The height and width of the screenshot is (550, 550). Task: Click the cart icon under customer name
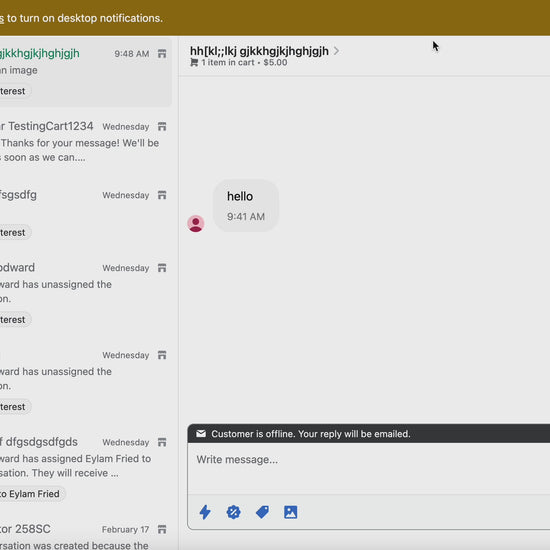click(194, 62)
